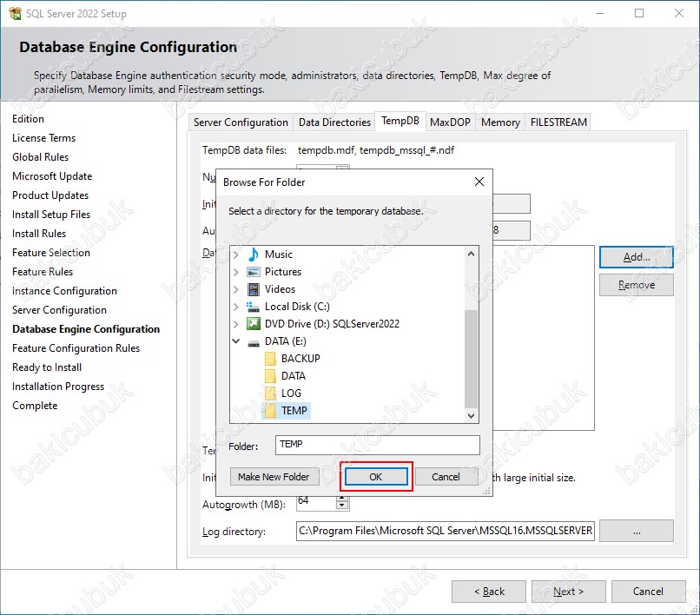700x615 pixels.
Task: Click the folder tree scroll down arrow
Action: 471,415
